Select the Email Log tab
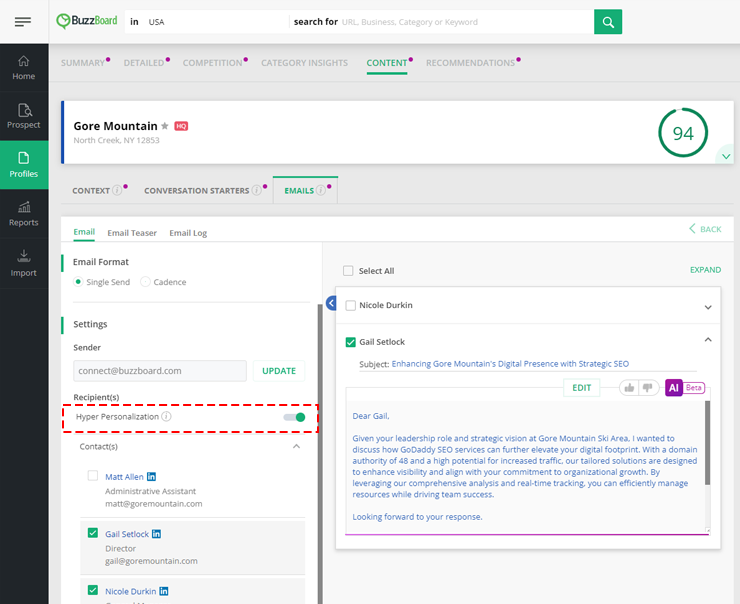Image resolution: width=740 pixels, height=604 pixels. pyautogui.click(x=188, y=233)
